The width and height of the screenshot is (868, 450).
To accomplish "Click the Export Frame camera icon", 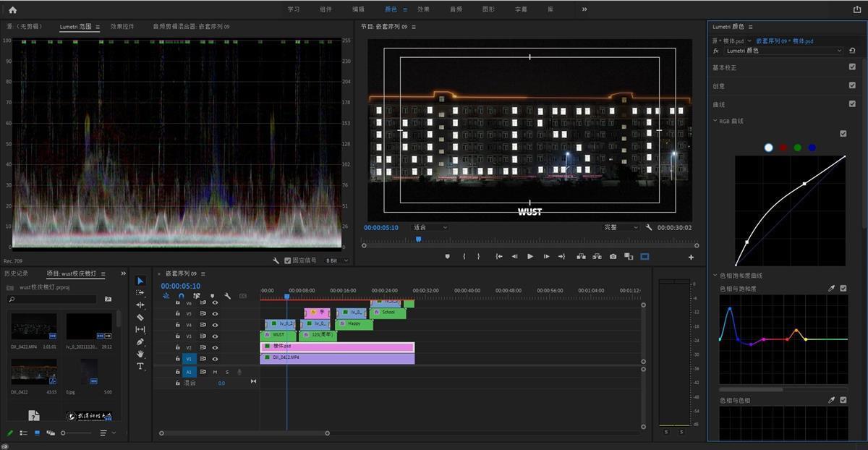I will click(613, 257).
